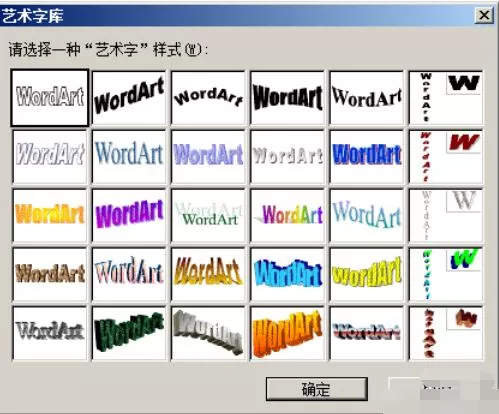Choose the dark green 3D block WordArt
This screenshot has width=499, height=414.
(x=129, y=333)
